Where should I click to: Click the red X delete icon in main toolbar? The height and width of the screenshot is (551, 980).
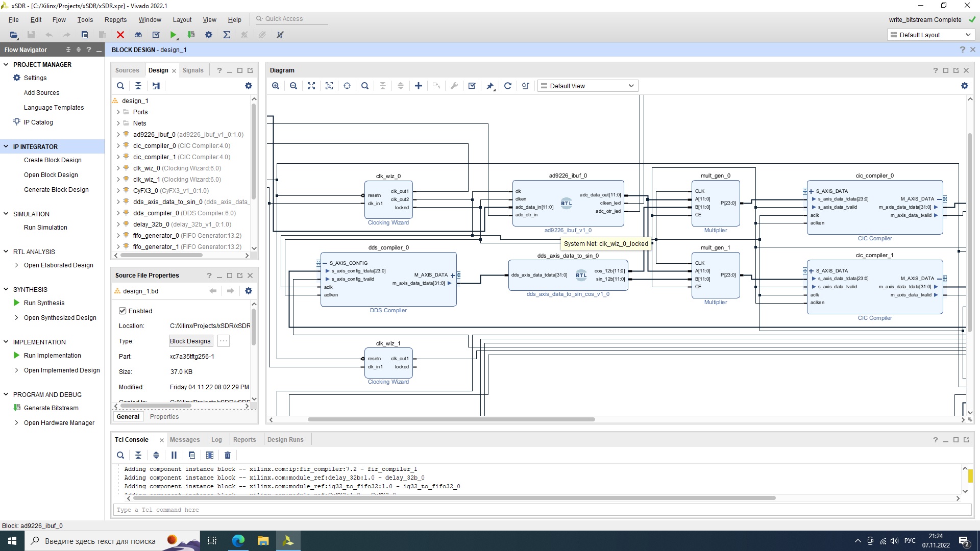click(120, 35)
